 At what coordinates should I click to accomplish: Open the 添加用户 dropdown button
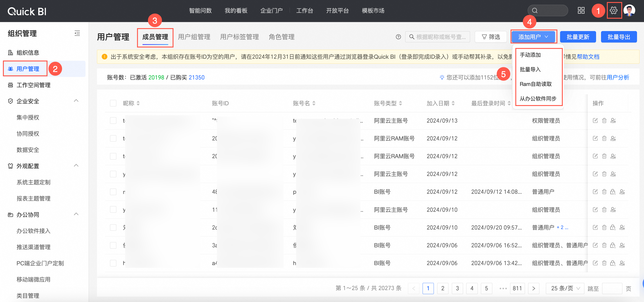click(x=533, y=37)
